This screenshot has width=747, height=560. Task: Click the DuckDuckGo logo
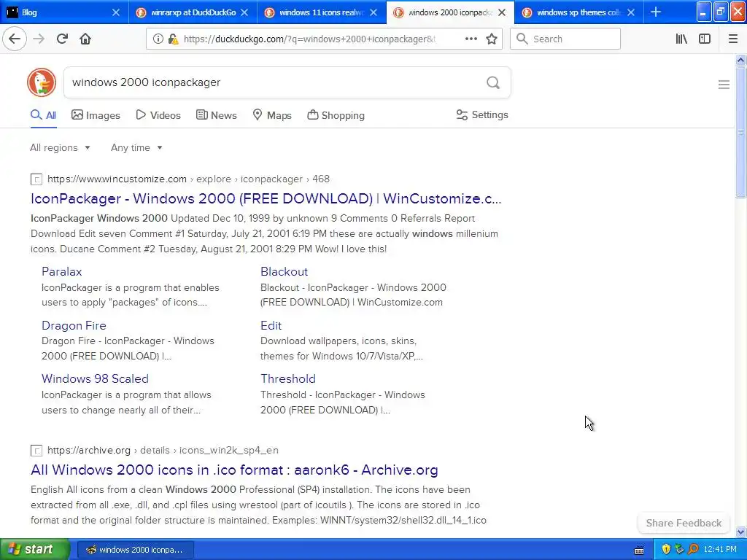(x=42, y=82)
